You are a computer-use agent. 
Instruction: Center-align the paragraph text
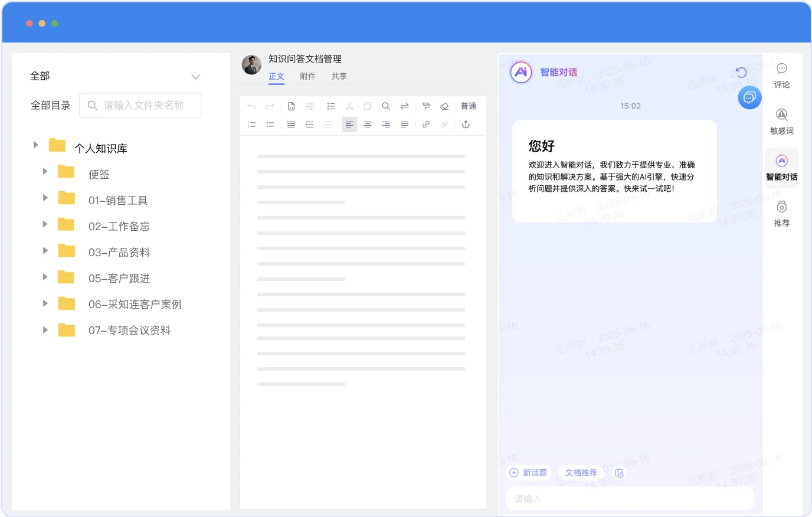368,125
